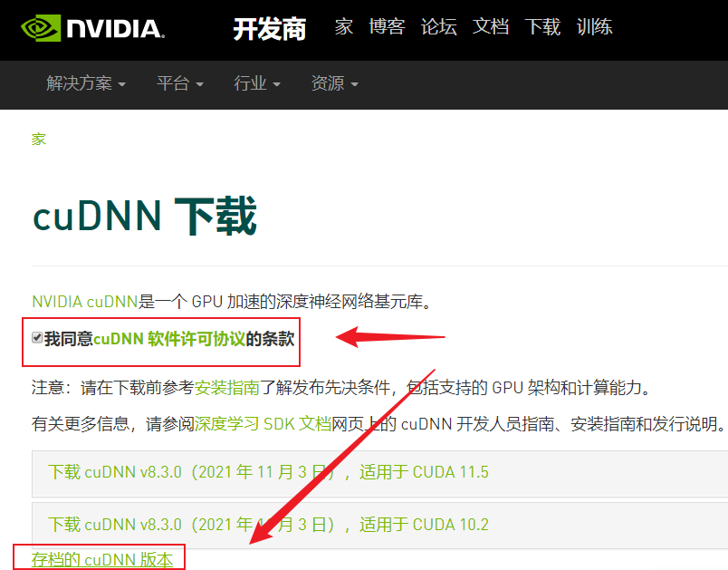The image size is (728, 570).
Task: Open the 深度学习 SDK 文档 link
Action: 263,424
